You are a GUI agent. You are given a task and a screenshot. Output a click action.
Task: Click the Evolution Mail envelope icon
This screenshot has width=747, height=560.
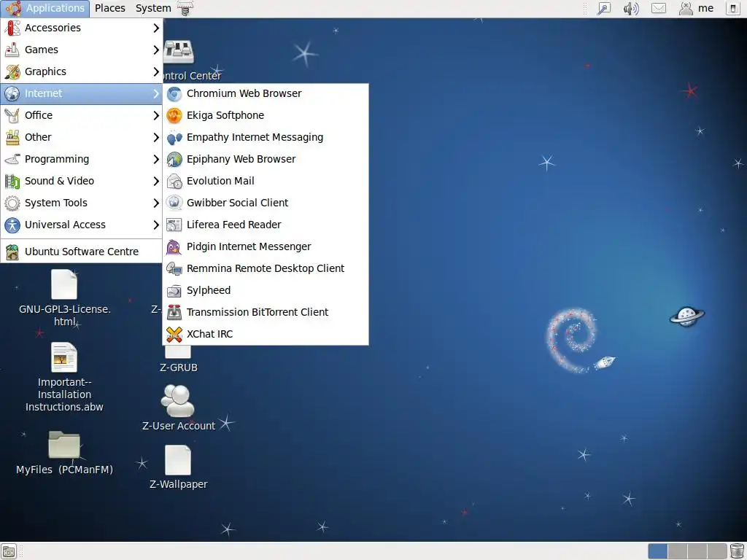pyautogui.click(x=174, y=182)
